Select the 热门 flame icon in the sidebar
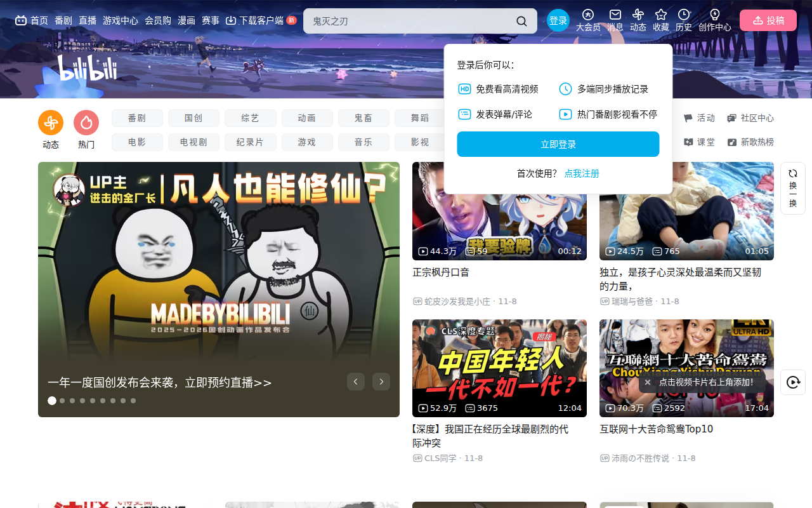 click(x=86, y=122)
